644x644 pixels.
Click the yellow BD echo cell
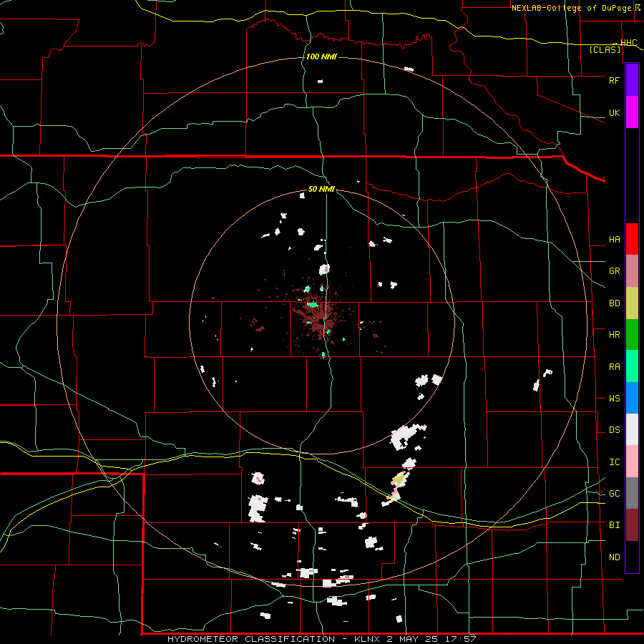398,479
